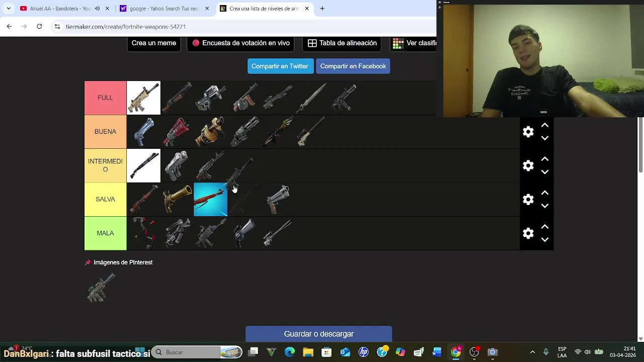Image resolution: width=644 pixels, height=362 pixels.
Task: Open HP app from taskbar
Action: 363,352
